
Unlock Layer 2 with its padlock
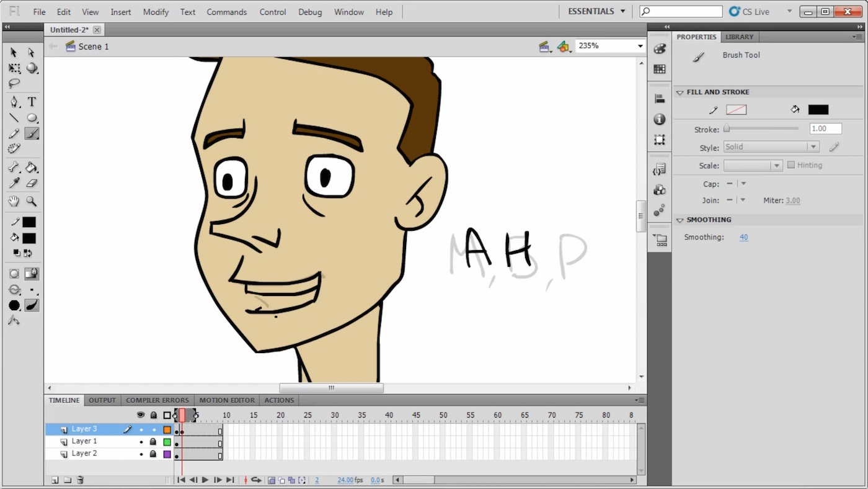coord(153,454)
